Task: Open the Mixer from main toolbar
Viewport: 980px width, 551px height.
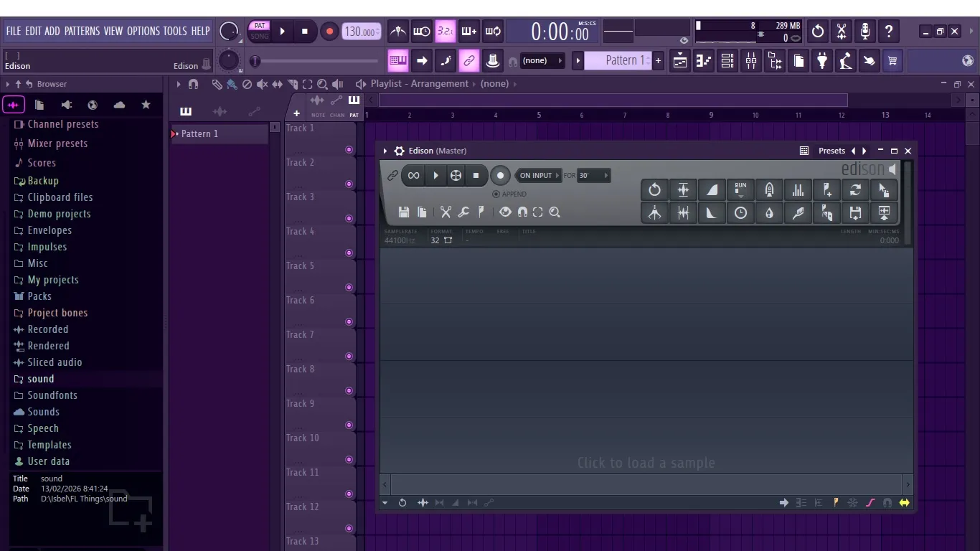Action: pos(751,61)
